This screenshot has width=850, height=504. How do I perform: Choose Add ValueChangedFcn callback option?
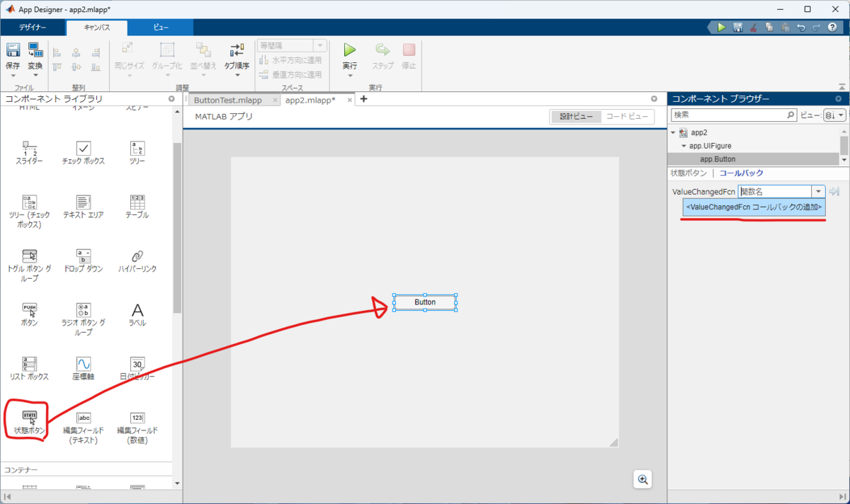click(x=754, y=207)
